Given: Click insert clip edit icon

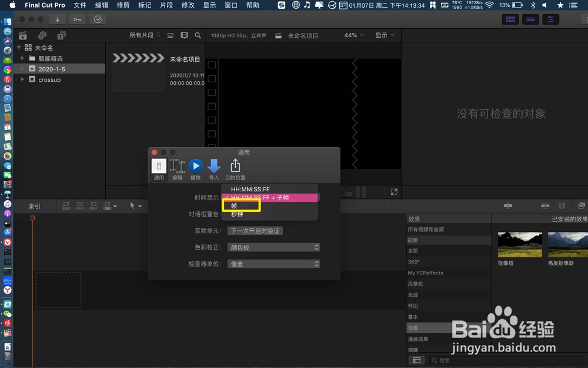Looking at the screenshot, I should (x=80, y=205).
